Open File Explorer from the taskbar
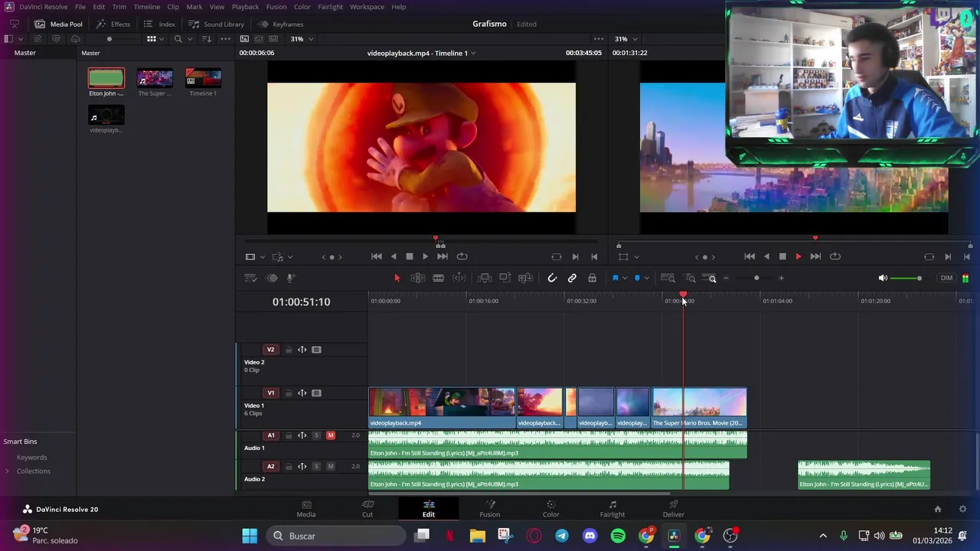This screenshot has width=980, height=551. click(x=478, y=536)
